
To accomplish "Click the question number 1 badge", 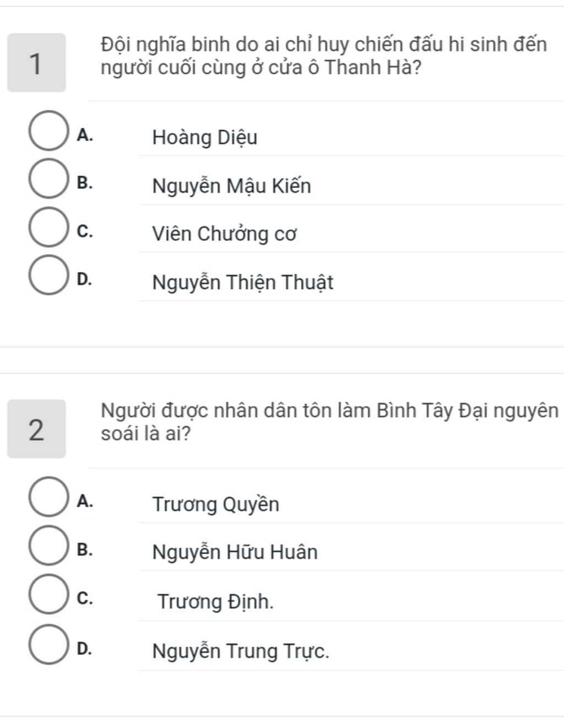I will pos(36,63).
